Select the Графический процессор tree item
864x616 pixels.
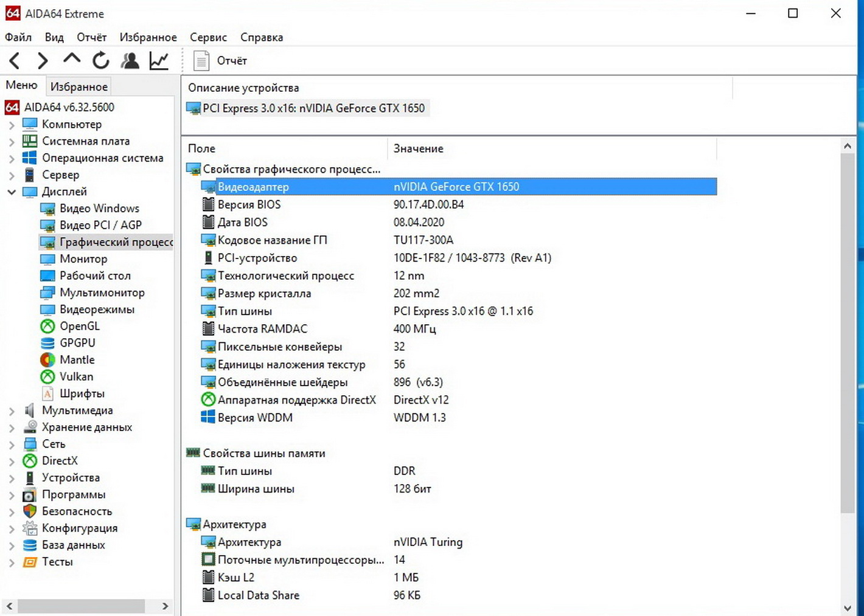pyautogui.click(x=106, y=242)
